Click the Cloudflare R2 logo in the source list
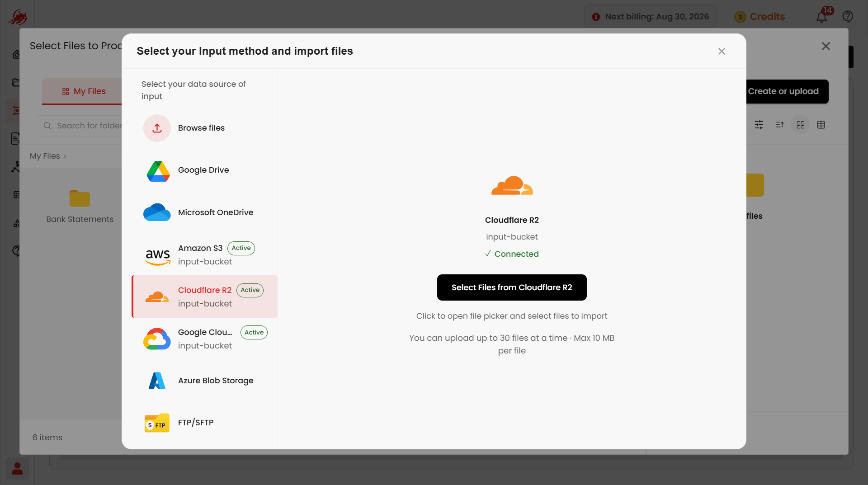This screenshot has height=485, width=868. click(x=157, y=297)
